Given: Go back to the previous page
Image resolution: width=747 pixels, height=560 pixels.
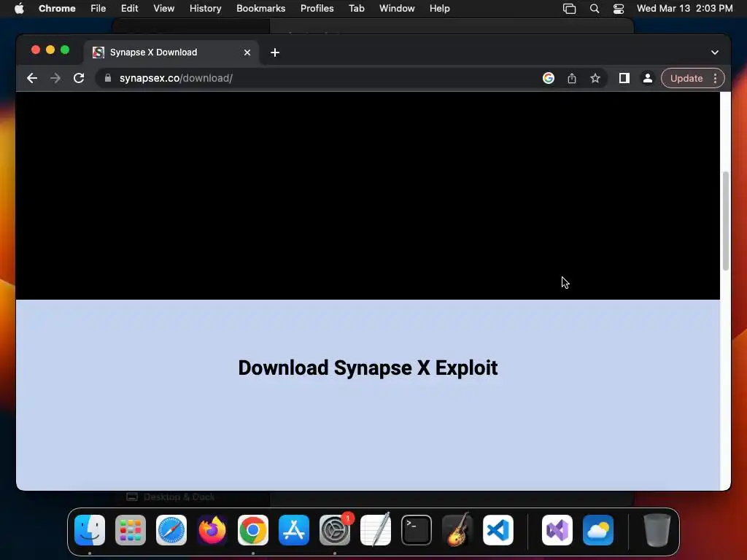Looking at the screenshot, I should 32,78.
